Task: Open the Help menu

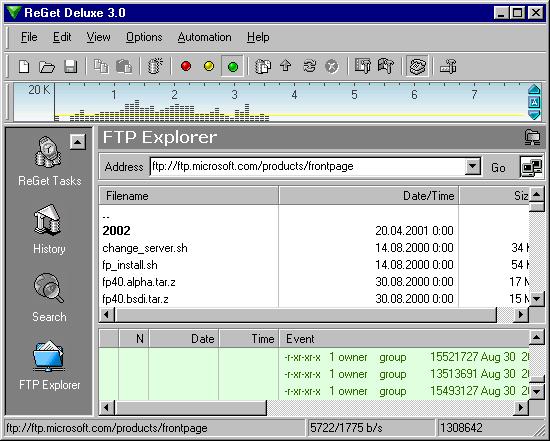Action: [258, 37]
